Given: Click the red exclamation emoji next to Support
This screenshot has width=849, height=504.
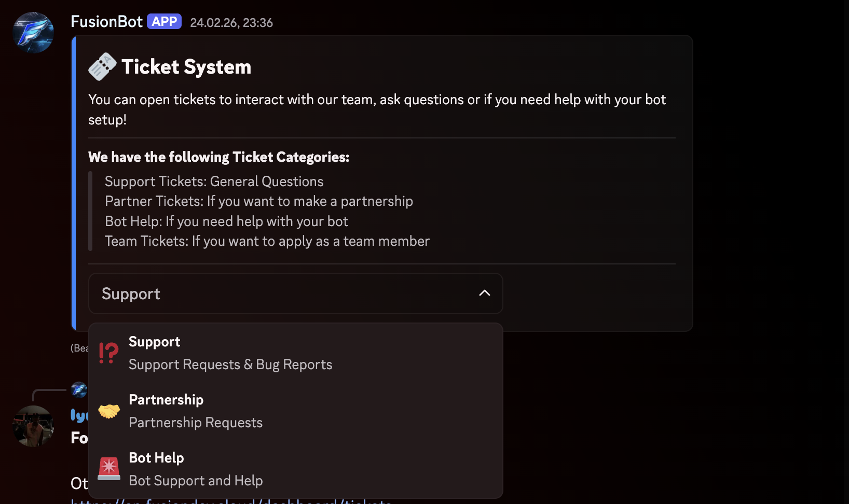Looking at the screenshot, I should click(107, 353).
